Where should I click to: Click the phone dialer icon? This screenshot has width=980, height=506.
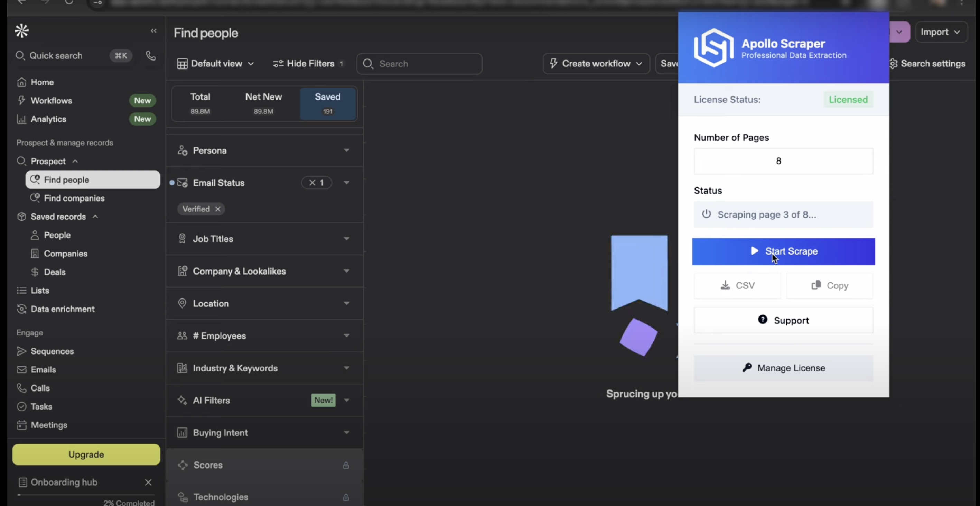tap(151, 56)
